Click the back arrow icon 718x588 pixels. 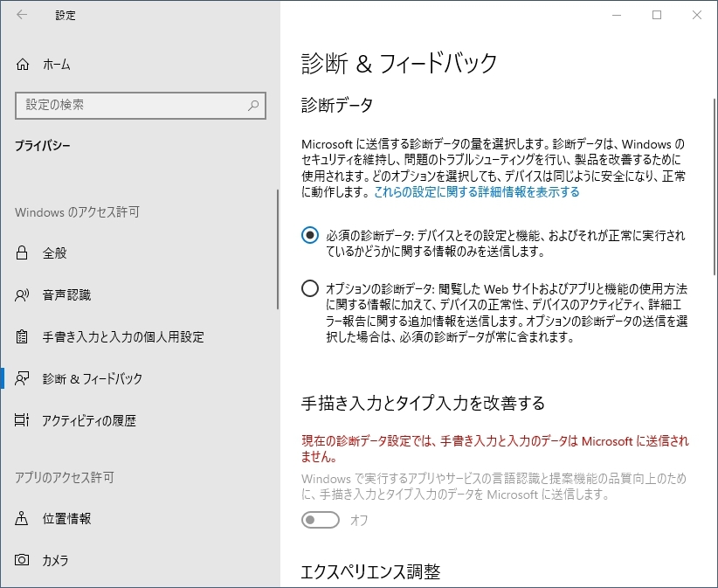22,15
